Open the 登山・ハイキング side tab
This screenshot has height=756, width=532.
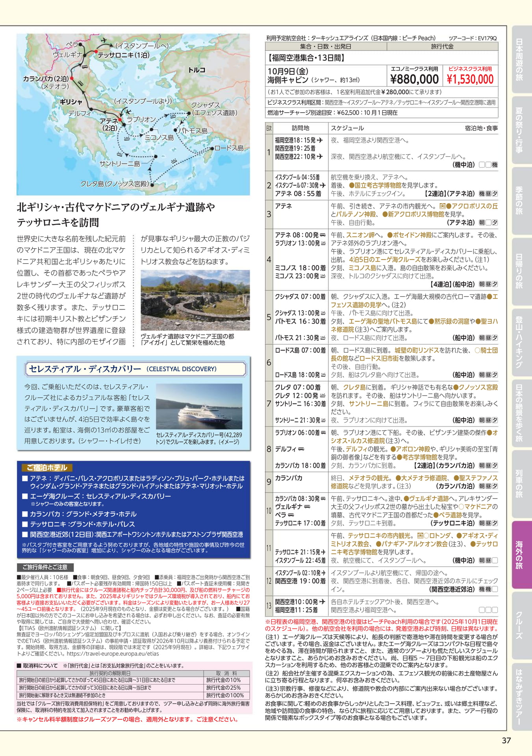521,342
